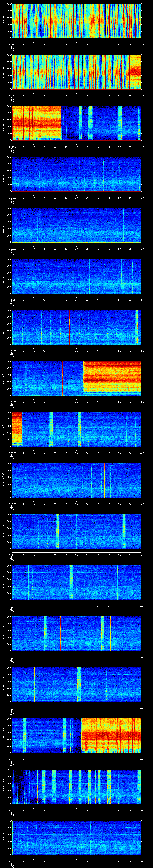Screen dimensions: 153x868
Task: Click the spectrogram panel starting at 8:09:00
Action: [x=77, y=429]
